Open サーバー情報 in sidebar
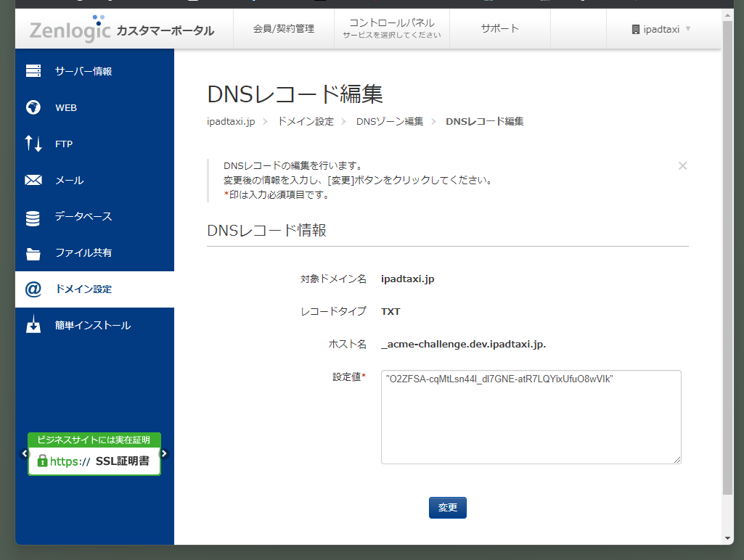The height and width of the screenshot is (560, 744). click(94, 71)
